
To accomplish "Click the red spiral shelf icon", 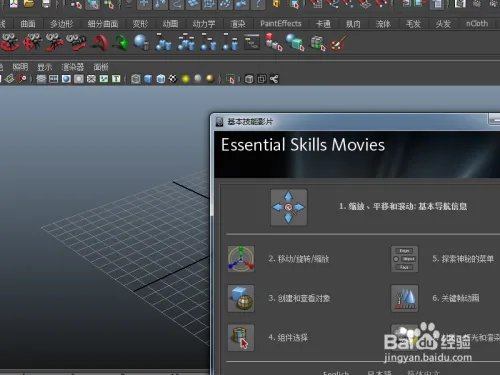I will point(101,43).
